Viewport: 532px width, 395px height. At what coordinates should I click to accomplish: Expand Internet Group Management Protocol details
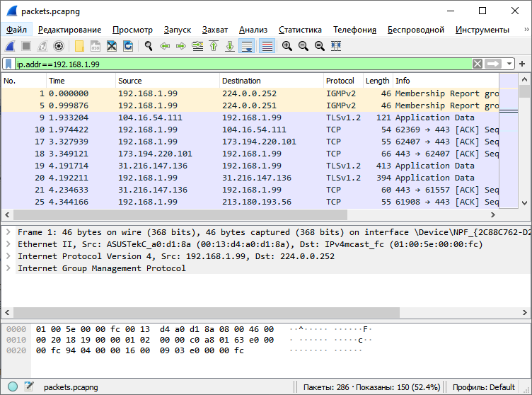pyautogui.click(x=8, y=268)
